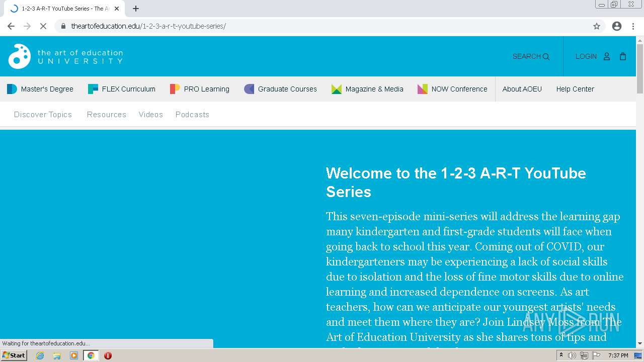Select the 1-2-3 A-R-T YouTube Series browser tab
This screenshot has width=644, height=362.
tap(63, 9)
